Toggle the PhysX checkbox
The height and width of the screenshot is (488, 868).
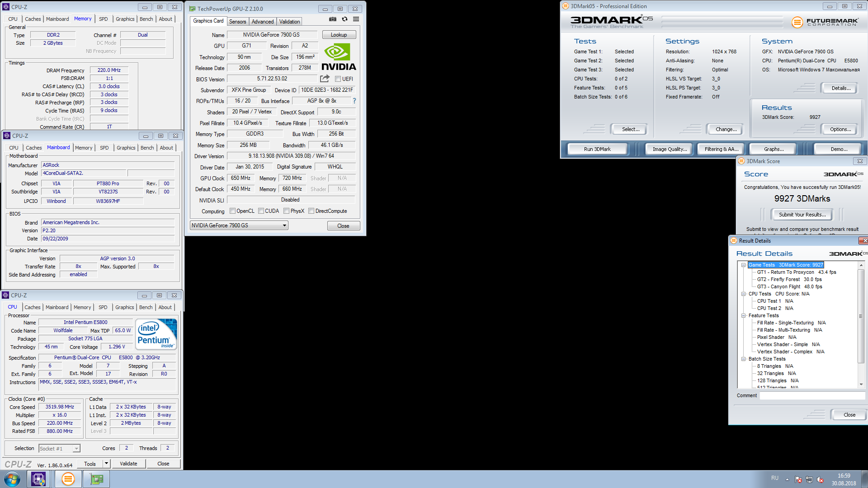point(286,211)
